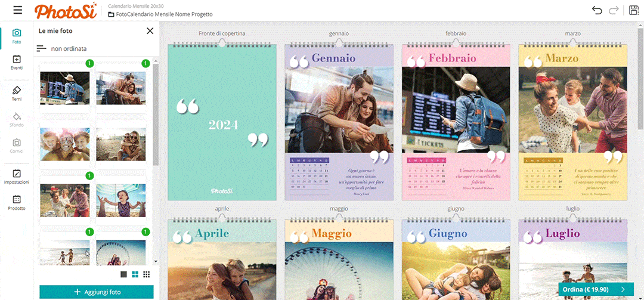
Task: Switch to single large thumbnail view
Action: (123, 274)
